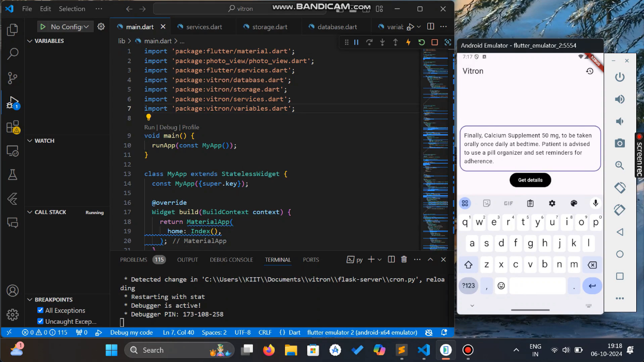Open the Manage gear in activity bar
The image size is (644, 362).
tap(12, 314)
